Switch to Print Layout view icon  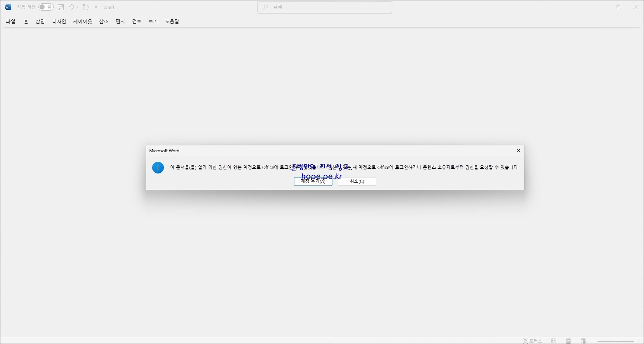pos(569,341)
